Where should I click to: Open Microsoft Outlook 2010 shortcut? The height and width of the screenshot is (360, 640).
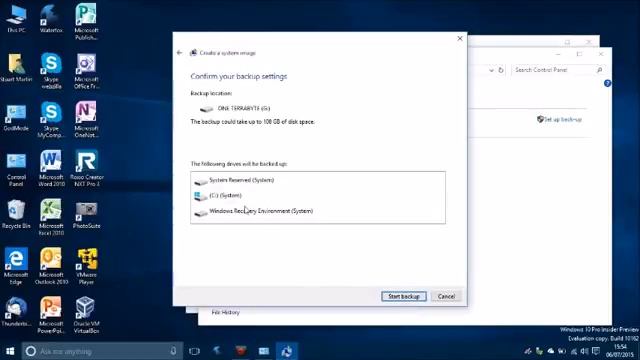(51, 266)
